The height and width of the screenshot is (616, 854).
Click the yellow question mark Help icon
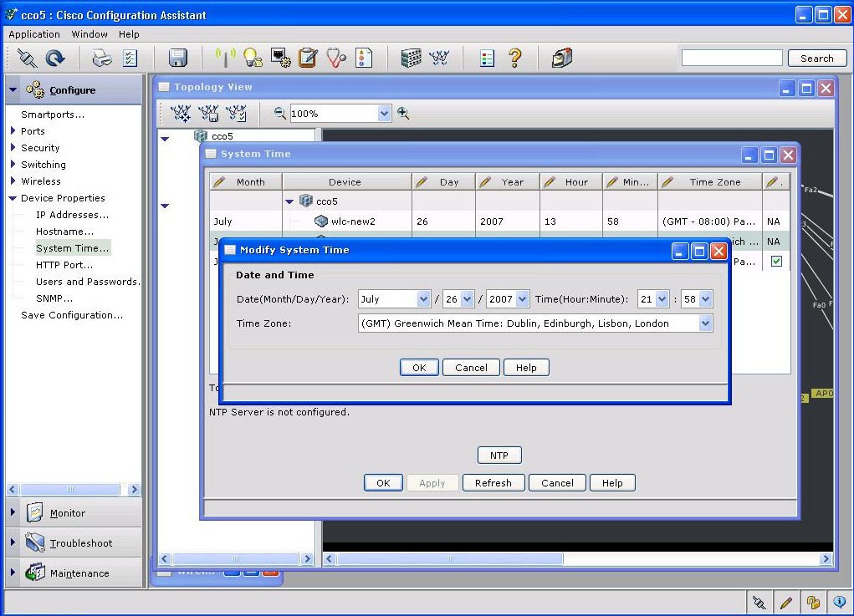pos(514,58)
